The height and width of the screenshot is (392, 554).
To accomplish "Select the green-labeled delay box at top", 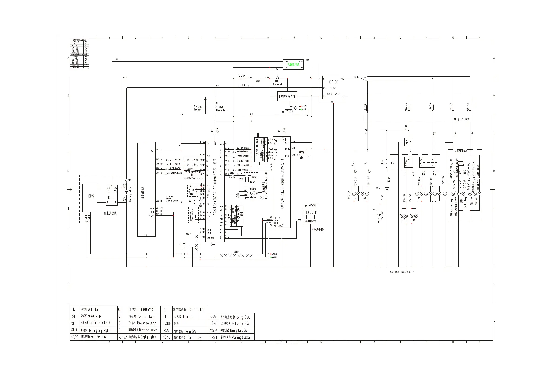I will (x=293, y=64).
